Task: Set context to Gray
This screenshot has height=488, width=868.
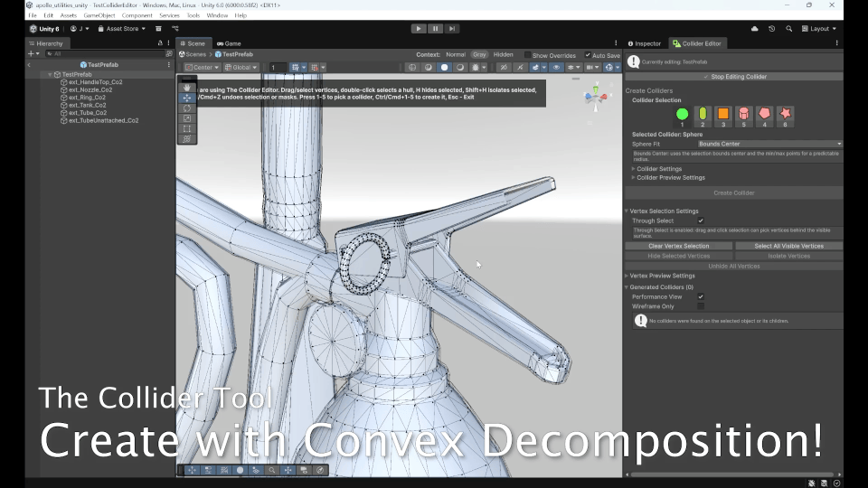Action: tap(479, 55)
